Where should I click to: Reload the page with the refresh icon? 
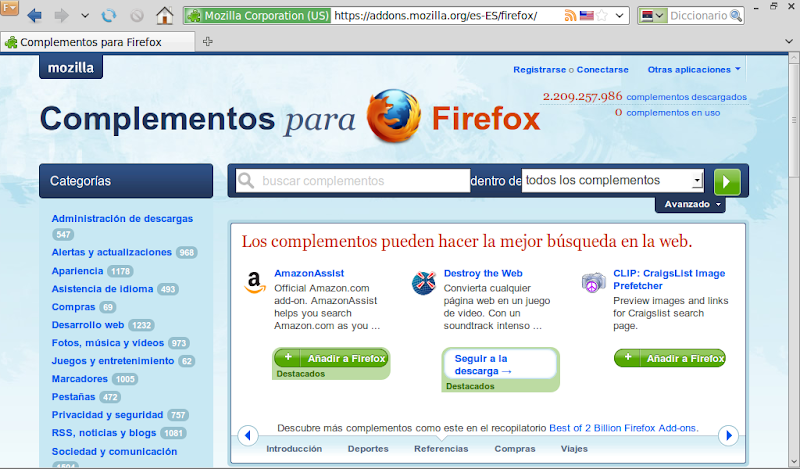(x=109, y=15)
